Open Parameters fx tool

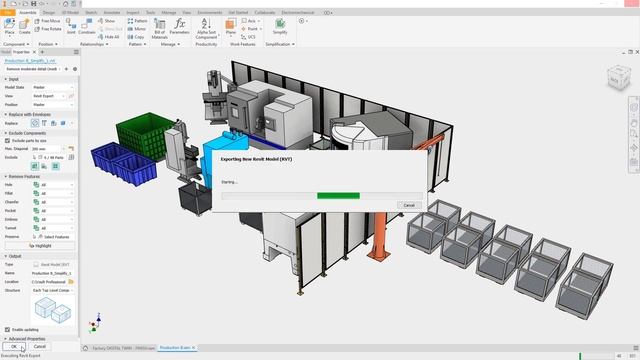[179, 26]
